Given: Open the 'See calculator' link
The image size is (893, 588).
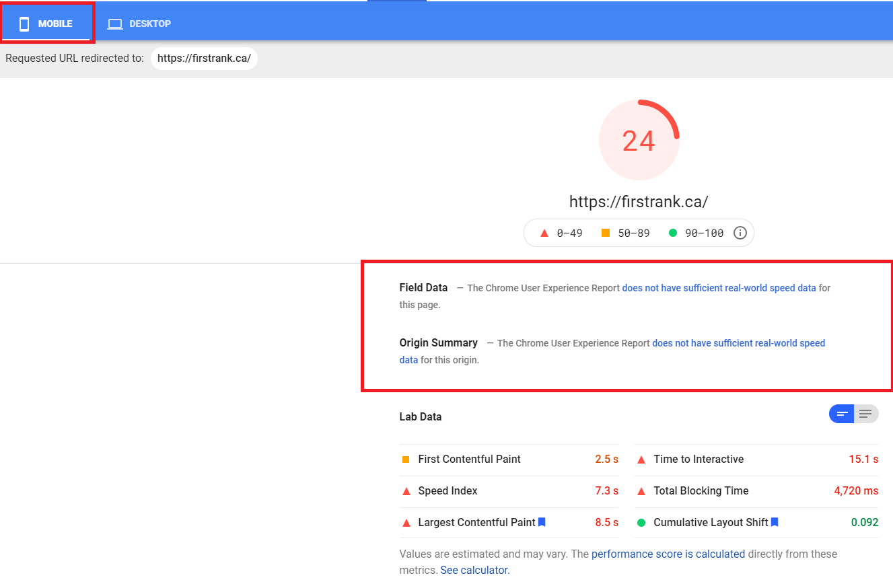Looking at the screenshot, I should 475,571.
